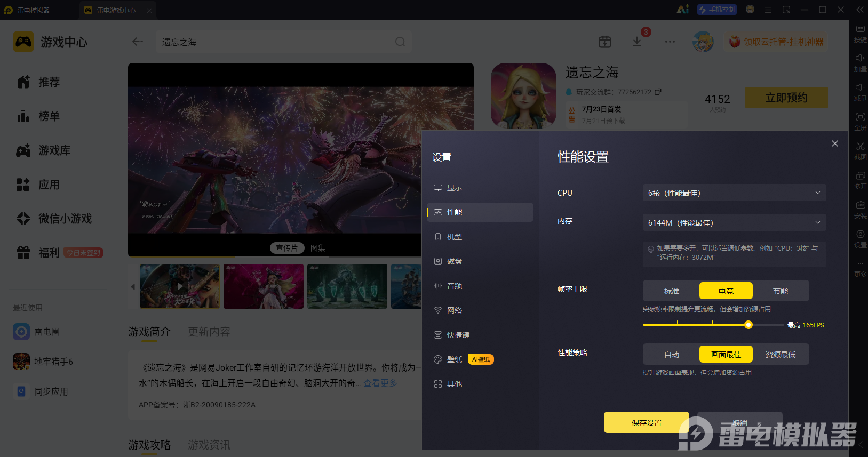This screenshot has width=868, height=457.
Task: Select 标准 frame rate limit
Action: 672,291
